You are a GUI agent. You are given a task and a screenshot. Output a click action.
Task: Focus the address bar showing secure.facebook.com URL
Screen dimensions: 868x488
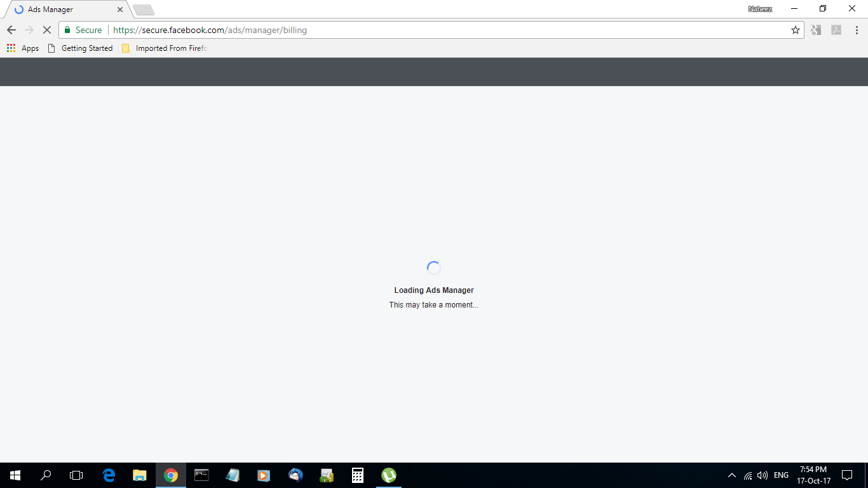click(432, 30)
